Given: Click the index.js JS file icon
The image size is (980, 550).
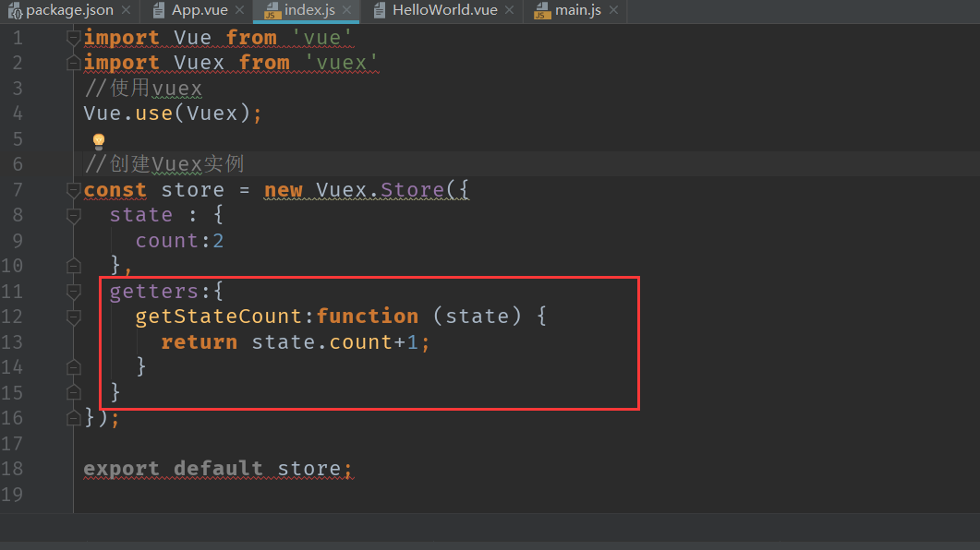Looking at the screenshot, I should coord(272,11).
